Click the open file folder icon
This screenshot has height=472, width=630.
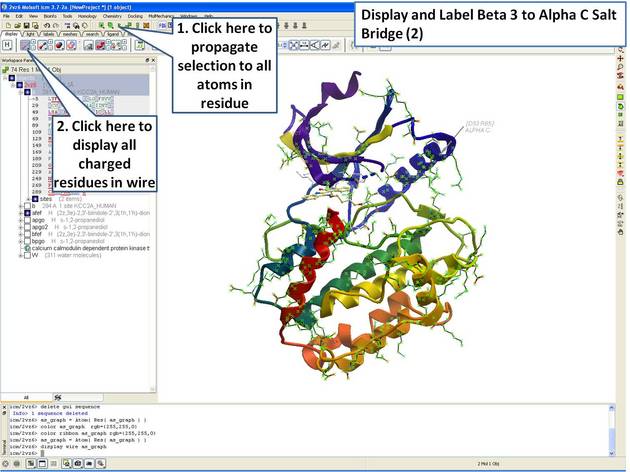16,25
